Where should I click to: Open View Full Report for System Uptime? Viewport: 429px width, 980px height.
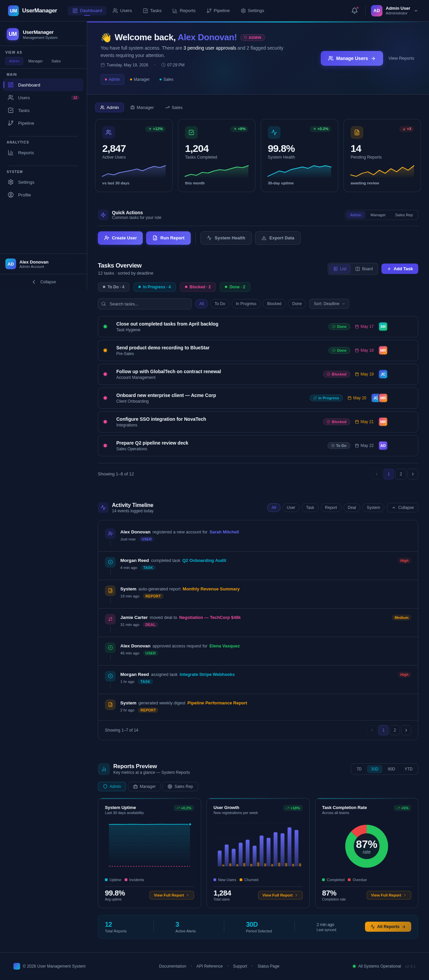[x=172, y=895]
